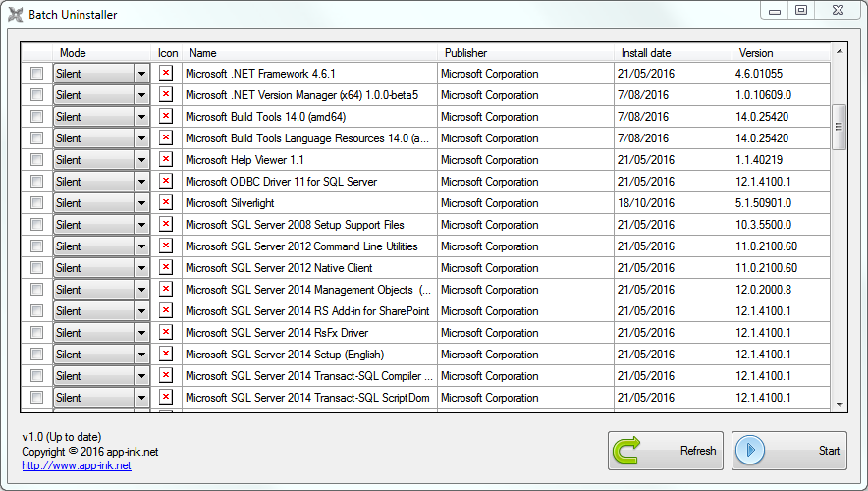Click the icon for SQL Server 2012 Native Client

(166, 267)
